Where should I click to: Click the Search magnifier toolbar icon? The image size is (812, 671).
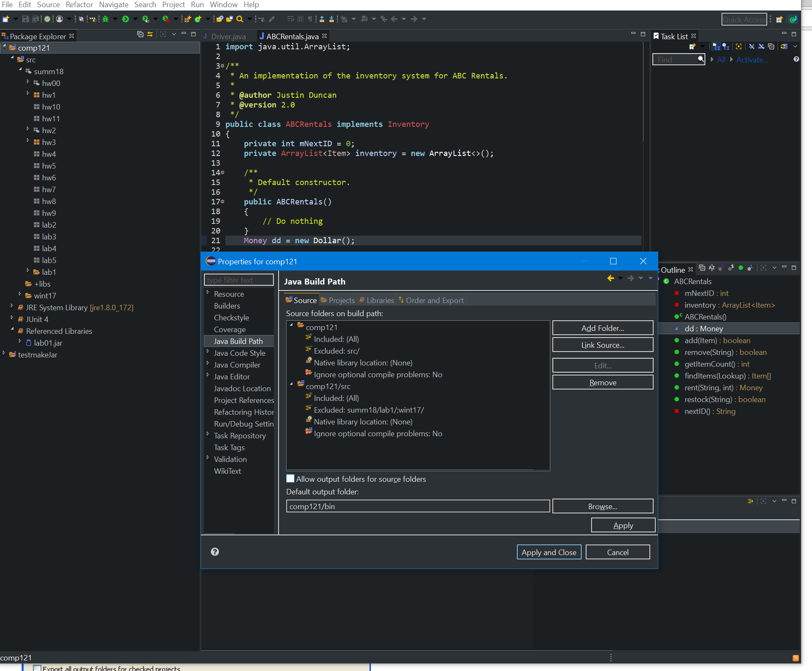pos(240,19)
